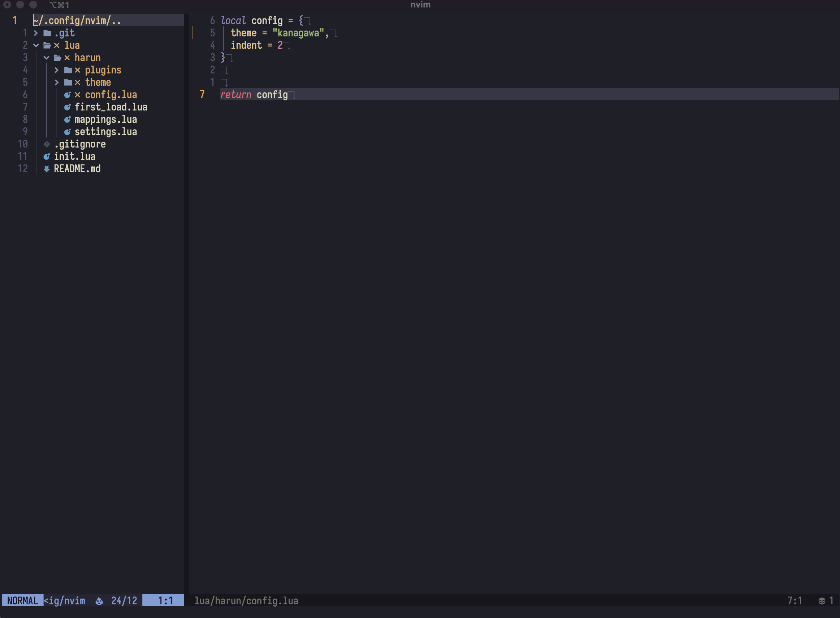840x618 pixels.
Task: Expand the theme folder chevron
Action: [x=57, y=82]
